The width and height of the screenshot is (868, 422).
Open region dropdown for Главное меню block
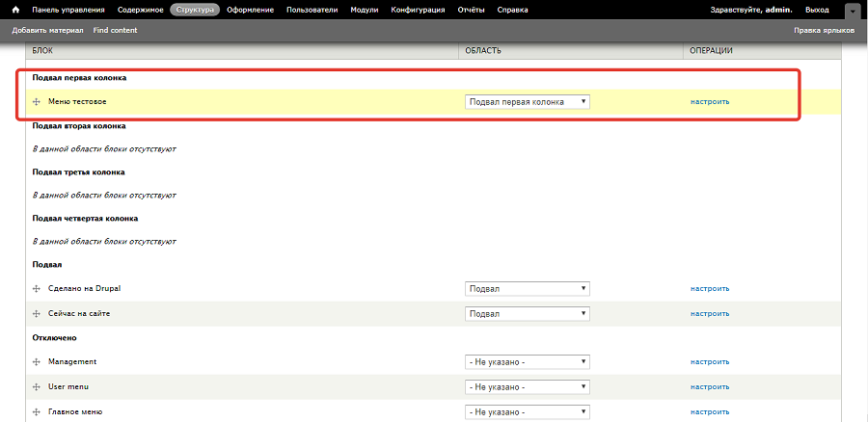click(527, 412)
